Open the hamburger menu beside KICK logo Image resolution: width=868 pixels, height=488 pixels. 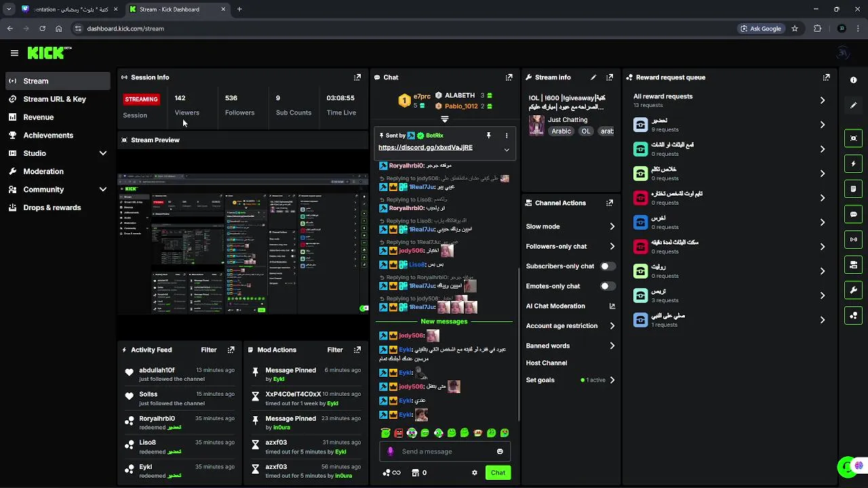point(14,53)
